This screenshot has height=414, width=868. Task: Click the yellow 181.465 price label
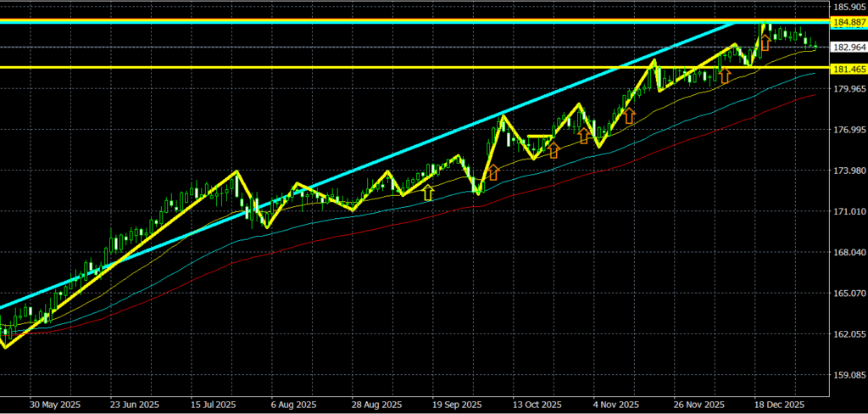(x=849, y=67)
